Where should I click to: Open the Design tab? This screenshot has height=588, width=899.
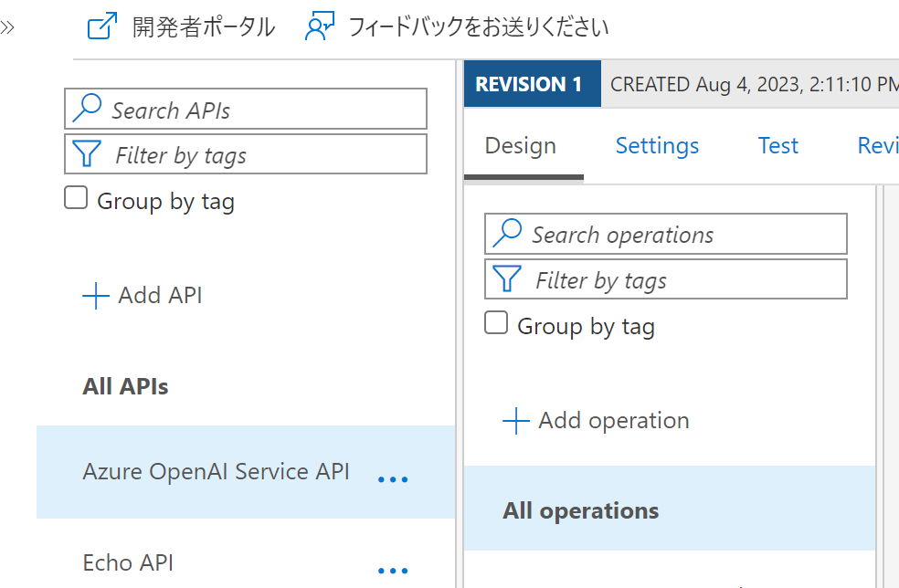[x=521, y=146]
